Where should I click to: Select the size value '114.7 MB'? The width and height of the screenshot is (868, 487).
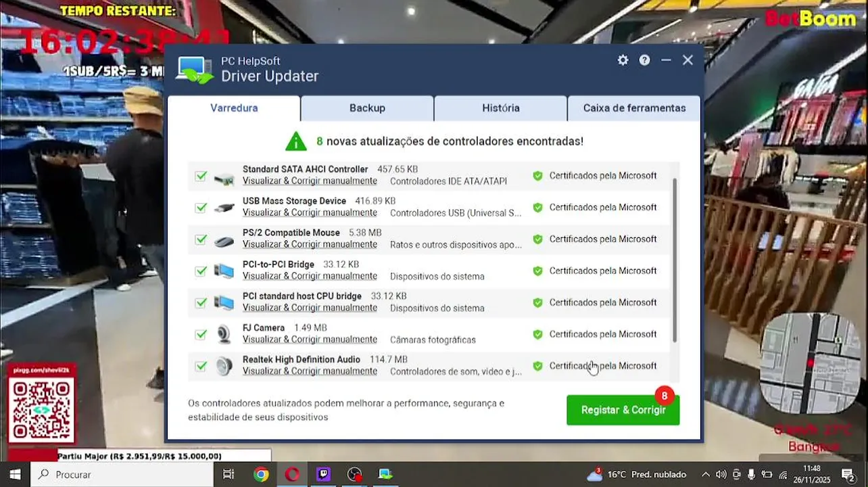point(389,359)
